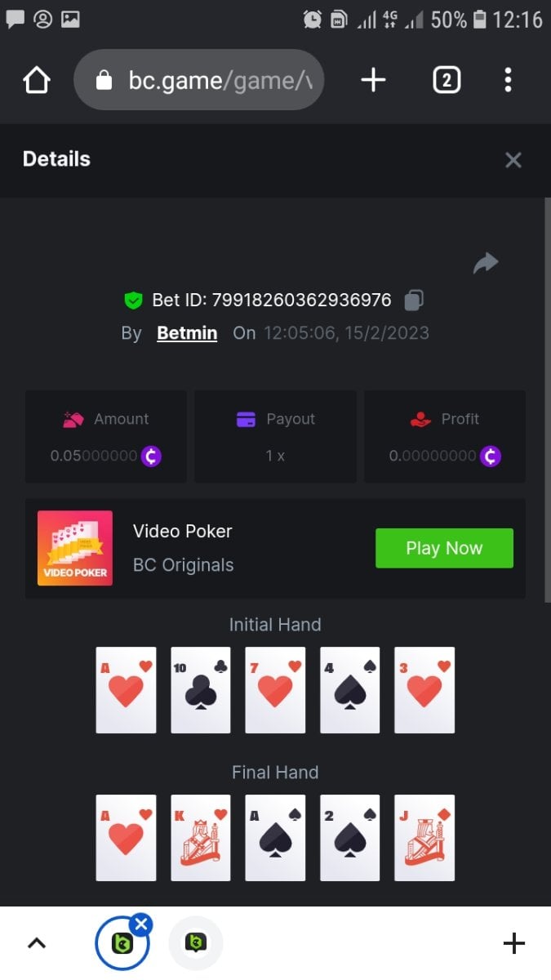
Task: Click the share arrow icon
Action: tap(486, 263)
